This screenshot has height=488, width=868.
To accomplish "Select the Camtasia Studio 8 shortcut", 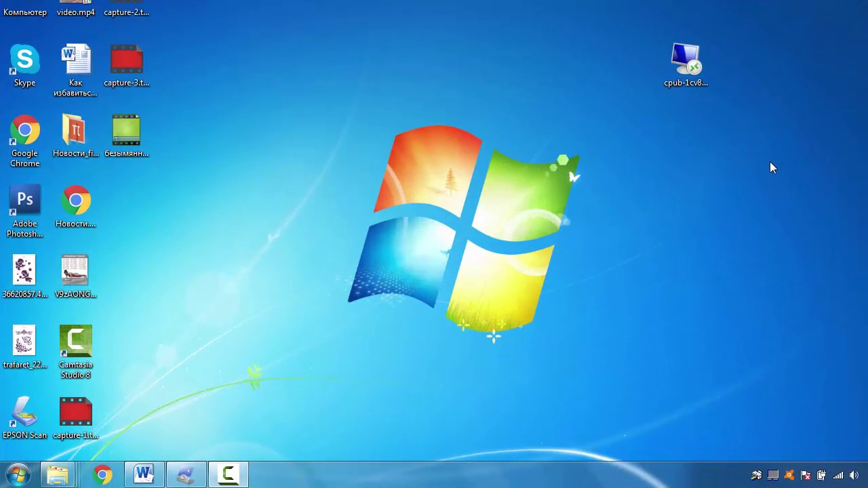I will (x=75, y=352).
